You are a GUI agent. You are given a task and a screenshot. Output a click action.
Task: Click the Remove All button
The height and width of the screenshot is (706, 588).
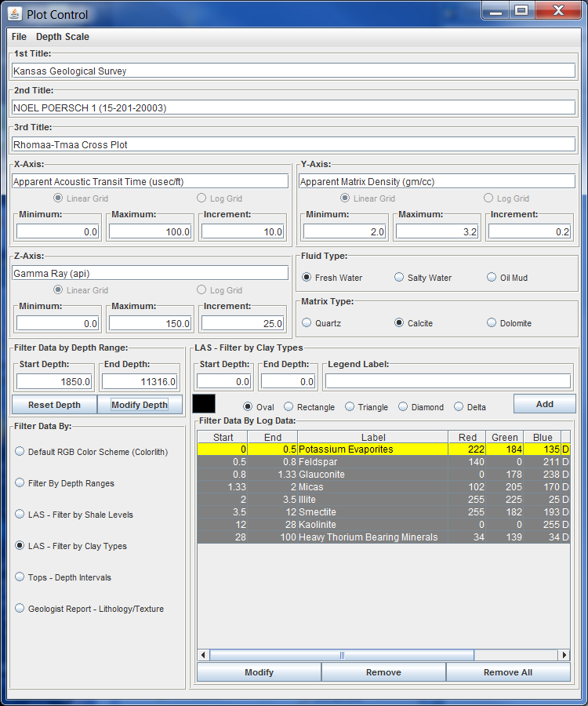508,671
